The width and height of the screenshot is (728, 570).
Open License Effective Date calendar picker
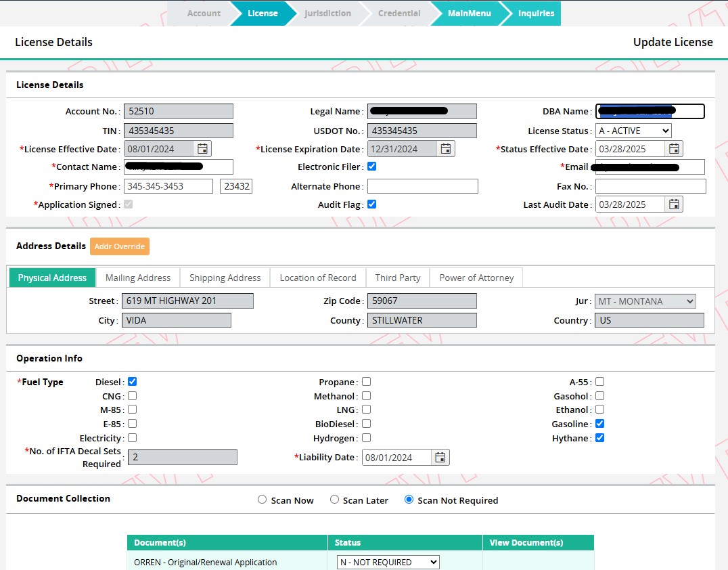[203, 149]
